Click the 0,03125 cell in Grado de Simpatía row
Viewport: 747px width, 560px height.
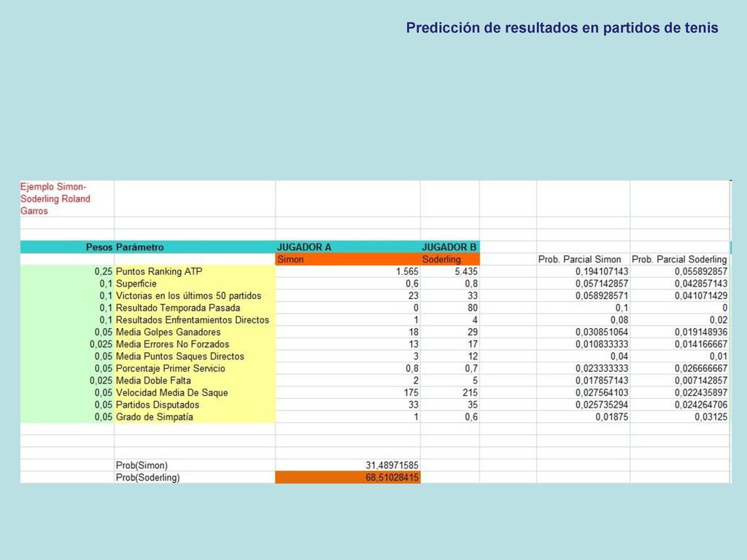680,417
